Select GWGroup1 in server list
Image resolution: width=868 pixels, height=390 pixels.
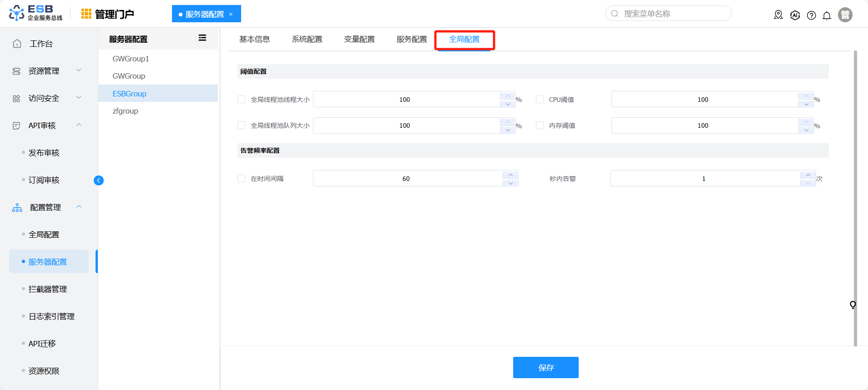pyautogui.click(x=131, y=59)
